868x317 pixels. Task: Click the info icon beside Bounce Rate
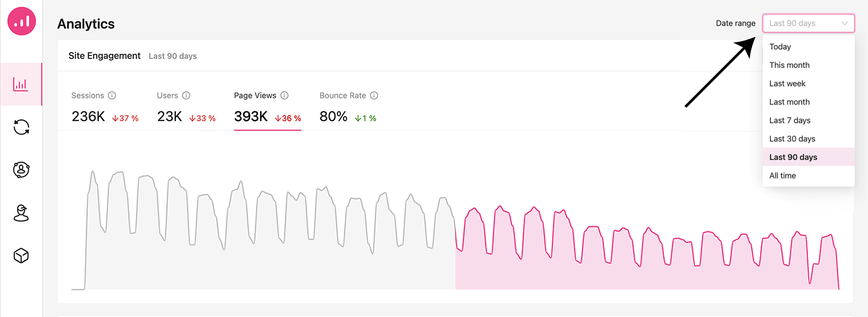point(374,95)
